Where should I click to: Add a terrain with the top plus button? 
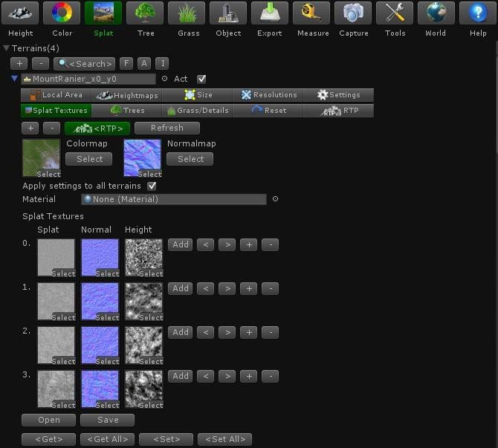tap(19, 63)
